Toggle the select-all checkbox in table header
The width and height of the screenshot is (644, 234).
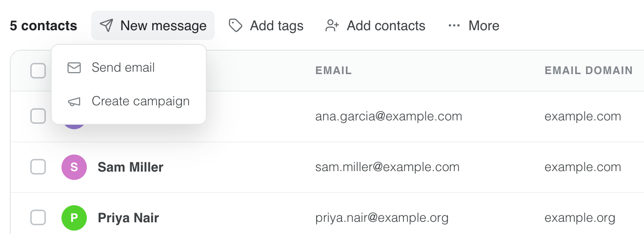click(x=38, y=71)
